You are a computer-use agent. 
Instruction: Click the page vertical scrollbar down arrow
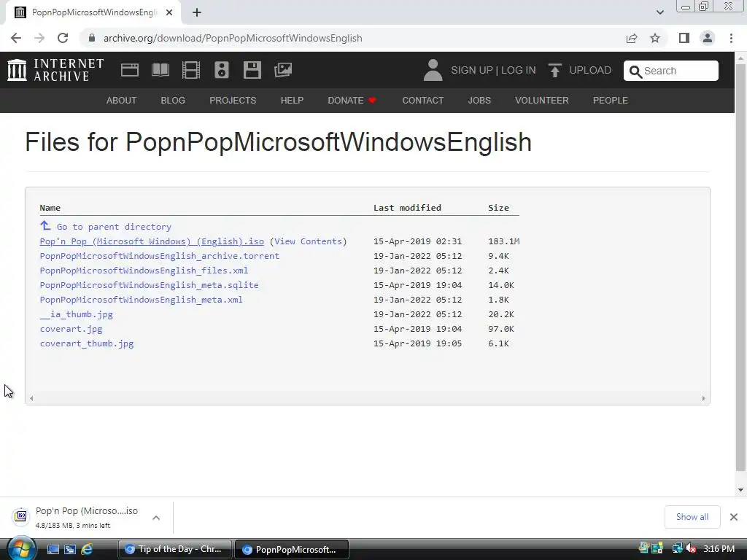pyautogui.click(x=740, y=490)
